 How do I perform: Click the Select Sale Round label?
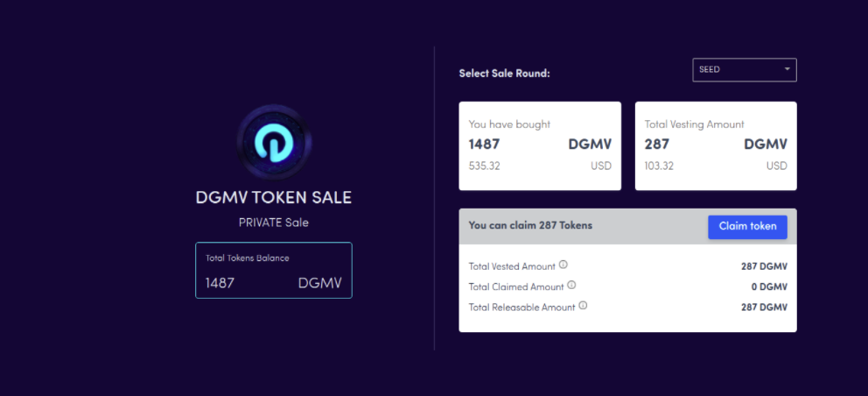pyautogui.click(x=504, y=74)
